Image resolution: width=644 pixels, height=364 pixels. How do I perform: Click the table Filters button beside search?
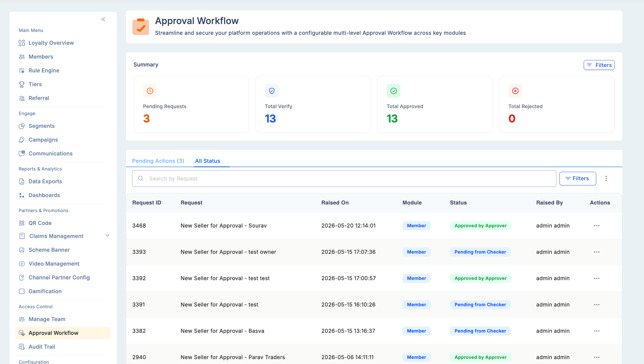(578, 179)
